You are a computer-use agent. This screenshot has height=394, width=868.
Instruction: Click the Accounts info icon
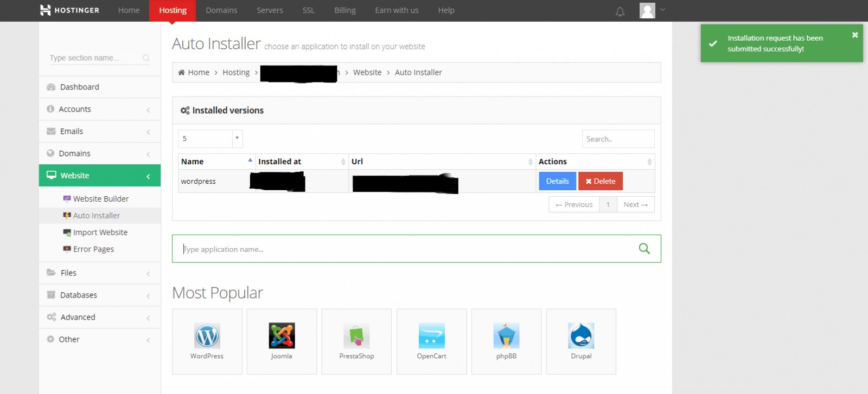[x=50, y=109]
